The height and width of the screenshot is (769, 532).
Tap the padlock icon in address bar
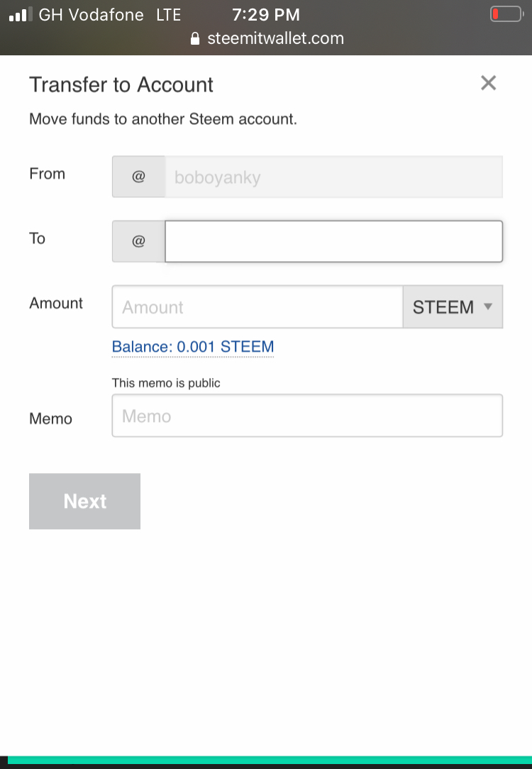196,39
